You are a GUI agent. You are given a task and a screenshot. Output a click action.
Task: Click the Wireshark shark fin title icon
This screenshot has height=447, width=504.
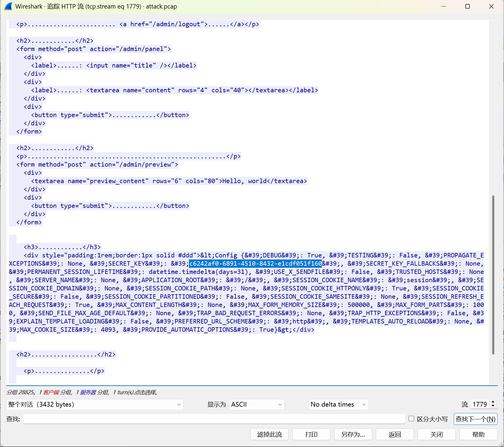pos(8,6)
